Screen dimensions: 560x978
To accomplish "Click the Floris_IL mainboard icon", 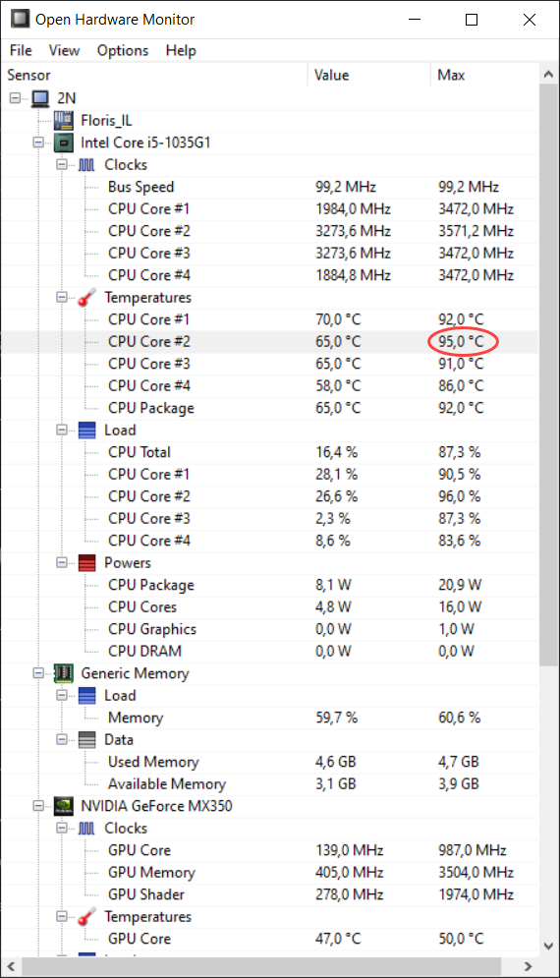I will (x=64, y=120).
